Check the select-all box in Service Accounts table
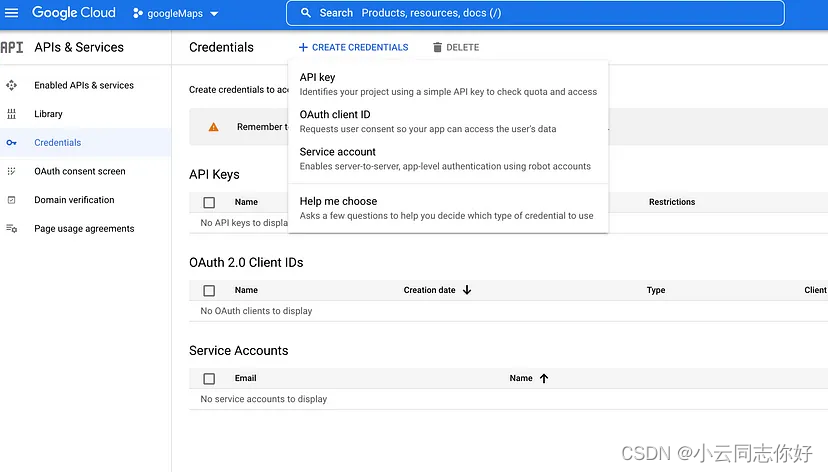Image resolution: width=828 pixels, height=472 pixels. tap(209, 379)
